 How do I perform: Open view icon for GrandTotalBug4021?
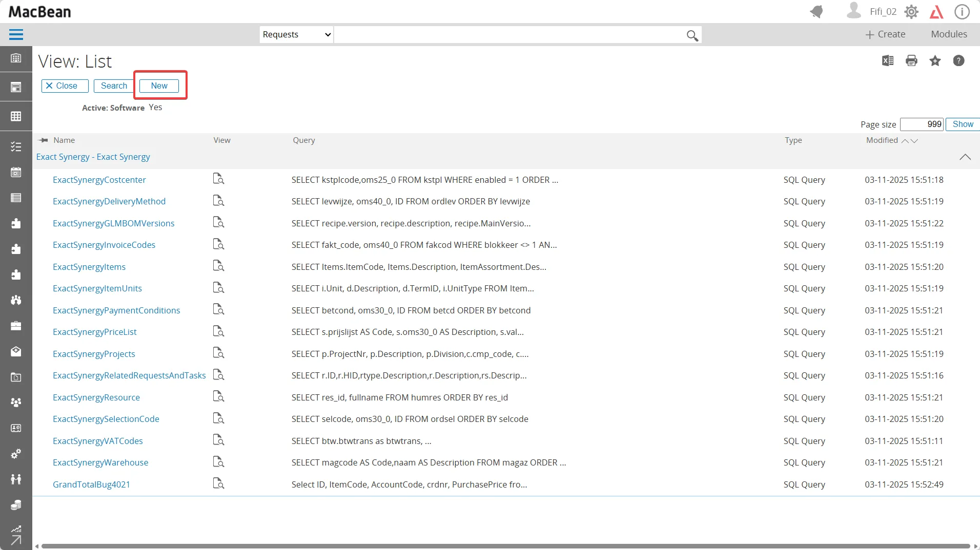[x=218, y=483]
